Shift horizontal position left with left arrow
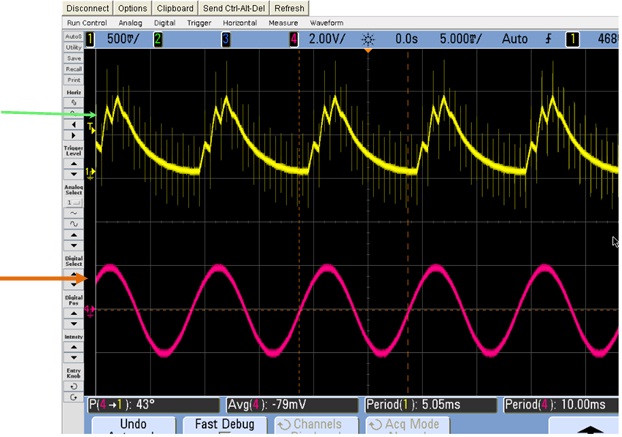The height and width of the screenshot is (437, 622). (x=73, y=125)
